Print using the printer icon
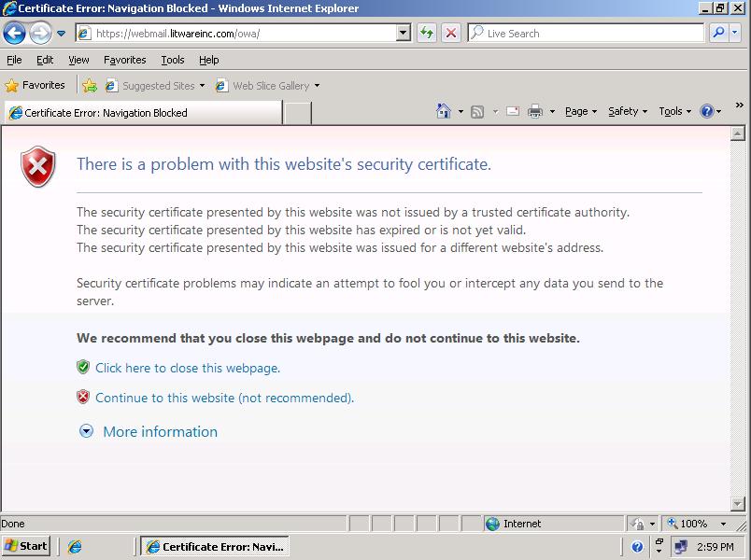751x560 pixels. [x=535, y=111]
